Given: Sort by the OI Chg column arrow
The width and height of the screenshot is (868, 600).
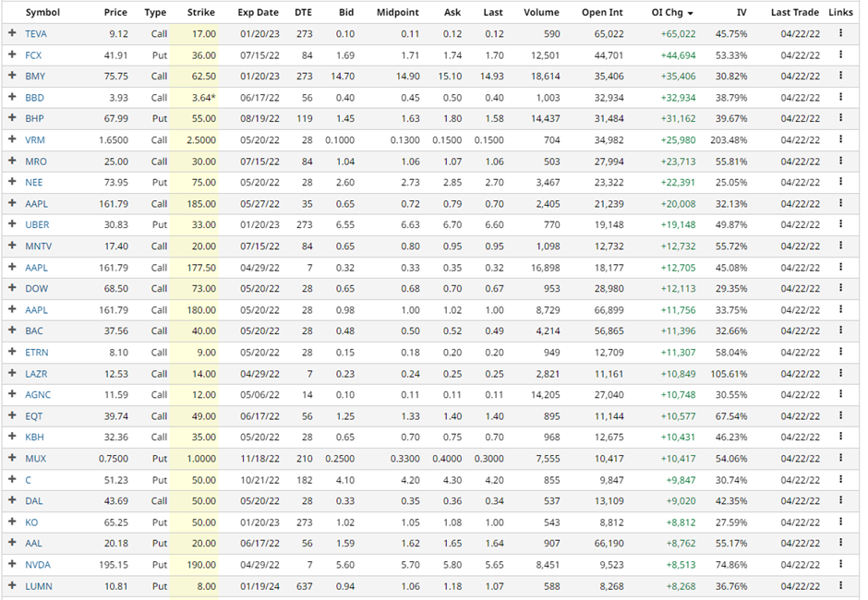Looking at the screenshot, I should pyautogui.click(x=691, y=13).
